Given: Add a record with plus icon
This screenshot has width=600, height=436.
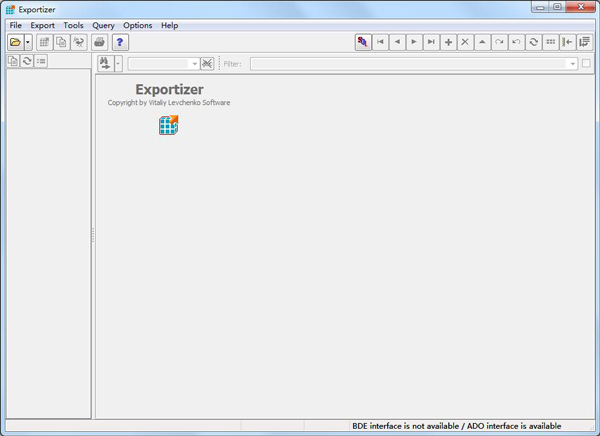Looking at the screenshot, I should 448,42.
